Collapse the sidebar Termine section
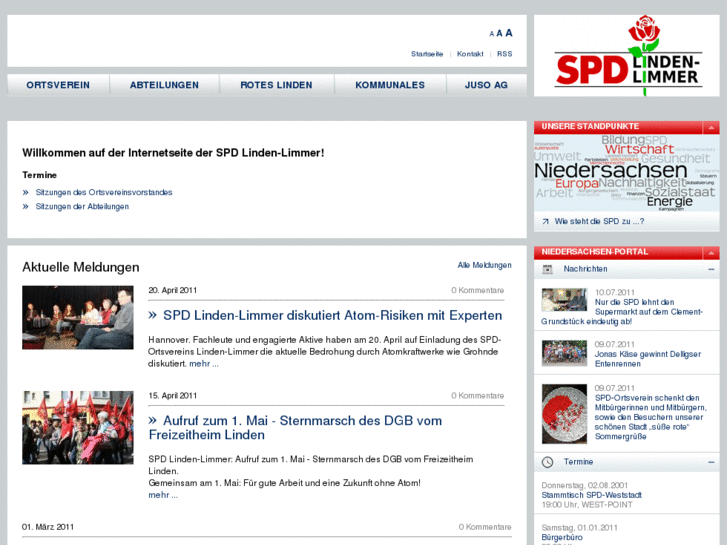Screen dimensions: 727x545 pos(711,462)
